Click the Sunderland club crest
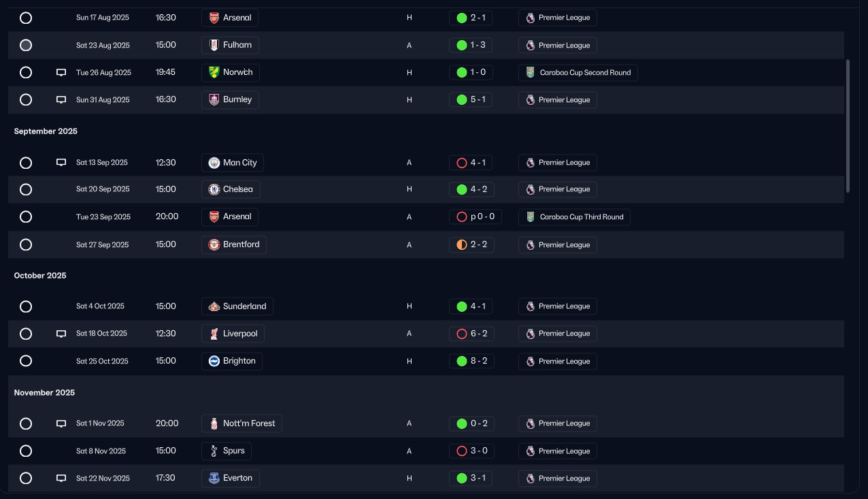 click(x=214, y=306)
